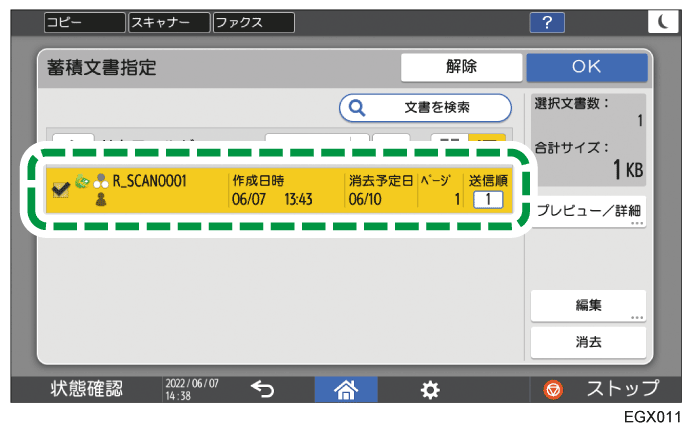Tap the 蓄積文書指定 title
691x427 pixels.
pos(102,68)
